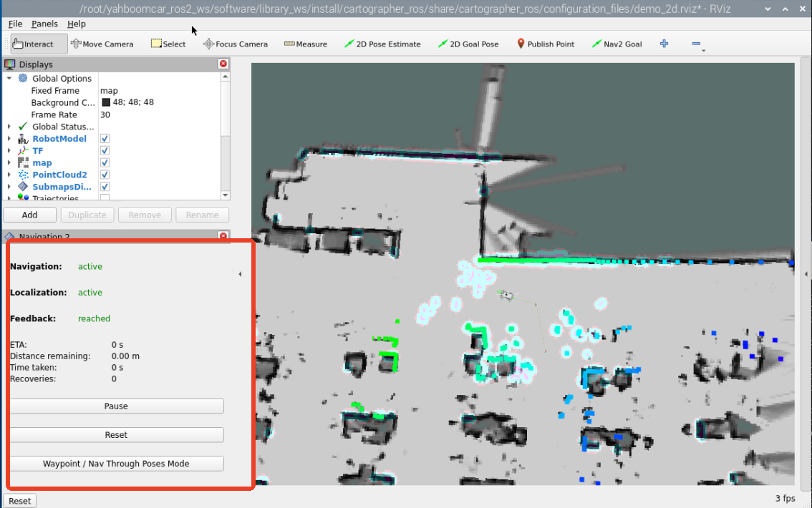Expand the Global Status tree item
The height and width of the screenshot is (508, 812).
click(x=9, y=127)
